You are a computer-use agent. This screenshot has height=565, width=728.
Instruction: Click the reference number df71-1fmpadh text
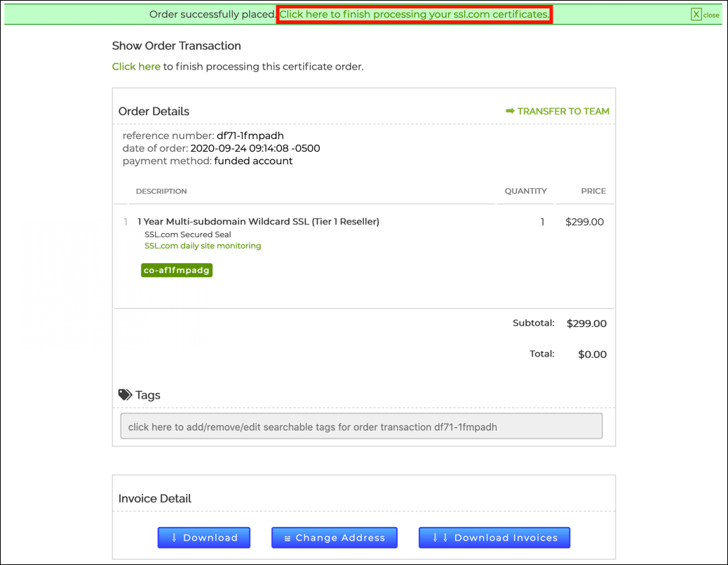[250, 135]
